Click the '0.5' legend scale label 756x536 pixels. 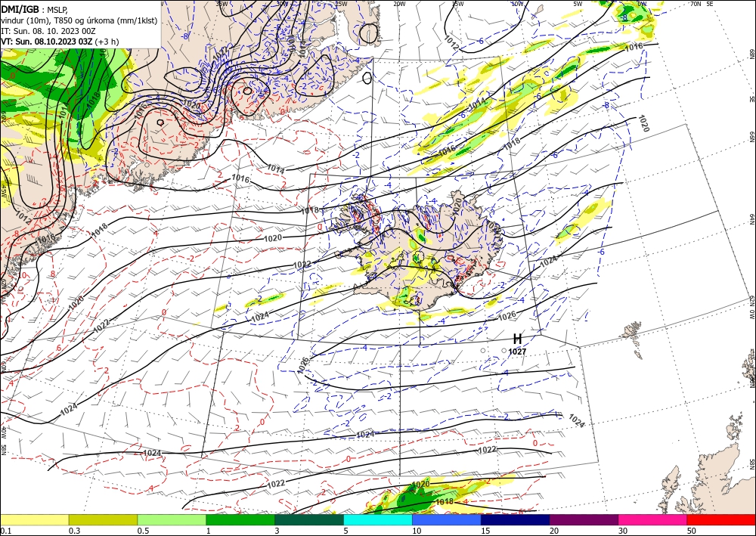coord(143,531)
